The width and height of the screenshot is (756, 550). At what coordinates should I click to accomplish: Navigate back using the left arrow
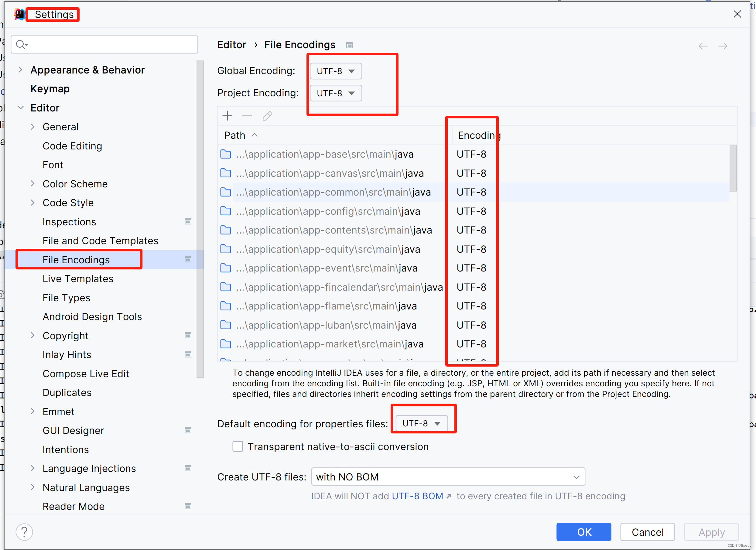tap(703, 46)
